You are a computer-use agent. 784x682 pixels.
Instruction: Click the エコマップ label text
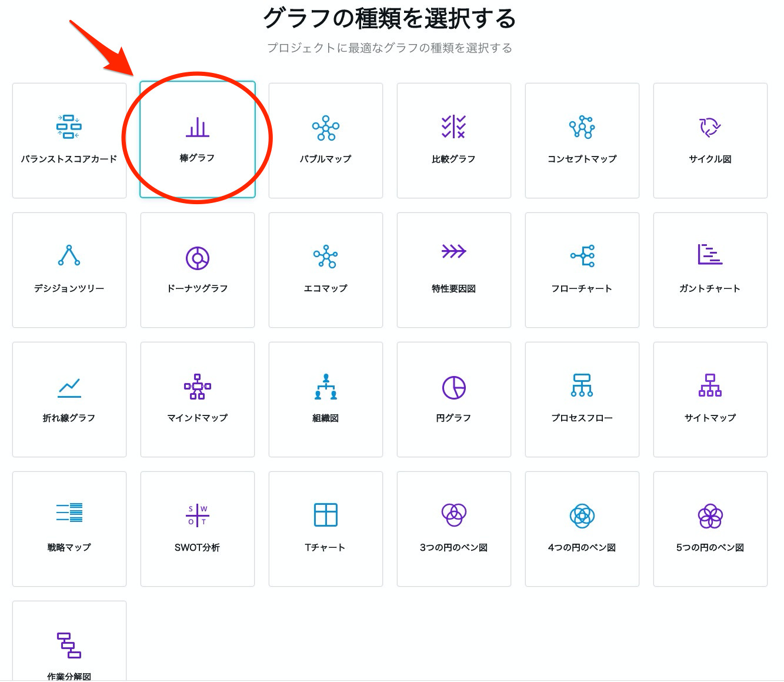[325, 288]
